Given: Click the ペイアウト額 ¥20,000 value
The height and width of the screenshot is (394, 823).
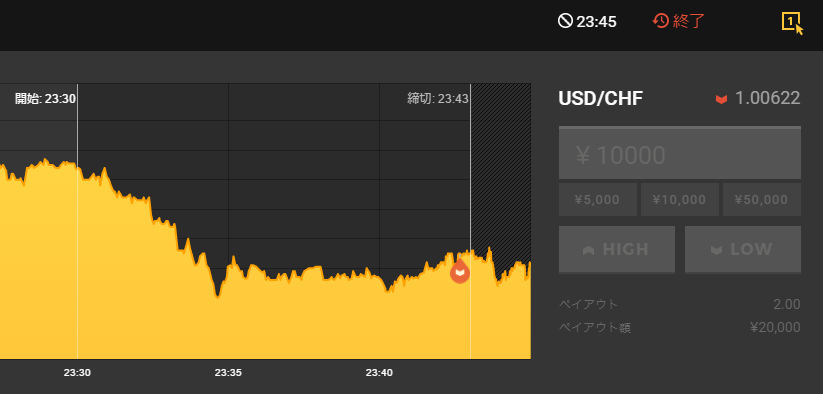Looking at the screenshot, I should click(x=775, y=327).
